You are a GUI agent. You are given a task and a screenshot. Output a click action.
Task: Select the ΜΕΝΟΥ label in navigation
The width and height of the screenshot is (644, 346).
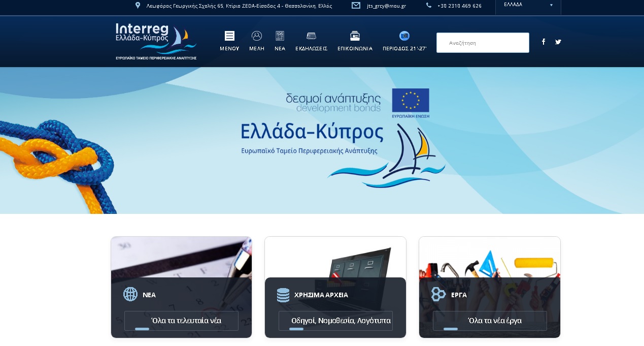click(229, 49)
